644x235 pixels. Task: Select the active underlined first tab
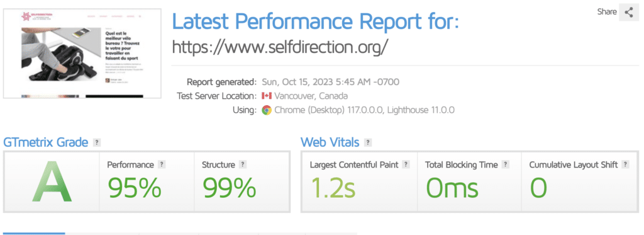click(x=34, y=233)
